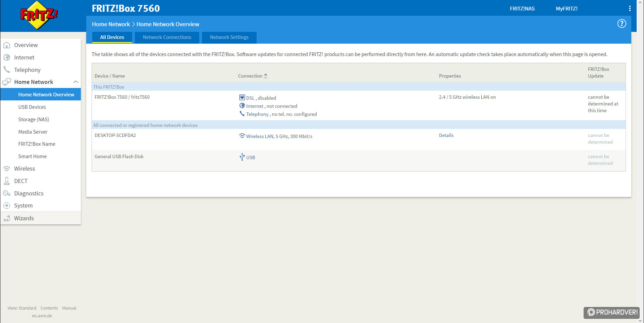Click View: Standard in the footer

point(22,308)
